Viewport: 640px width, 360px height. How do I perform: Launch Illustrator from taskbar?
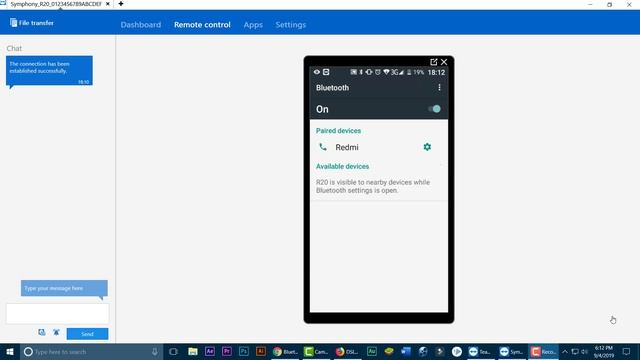261,351
